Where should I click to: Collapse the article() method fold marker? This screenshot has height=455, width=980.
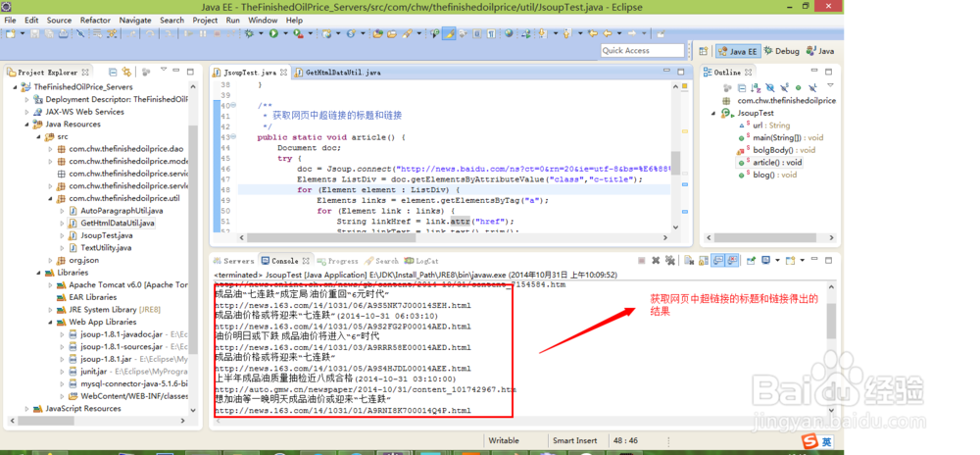232,137
